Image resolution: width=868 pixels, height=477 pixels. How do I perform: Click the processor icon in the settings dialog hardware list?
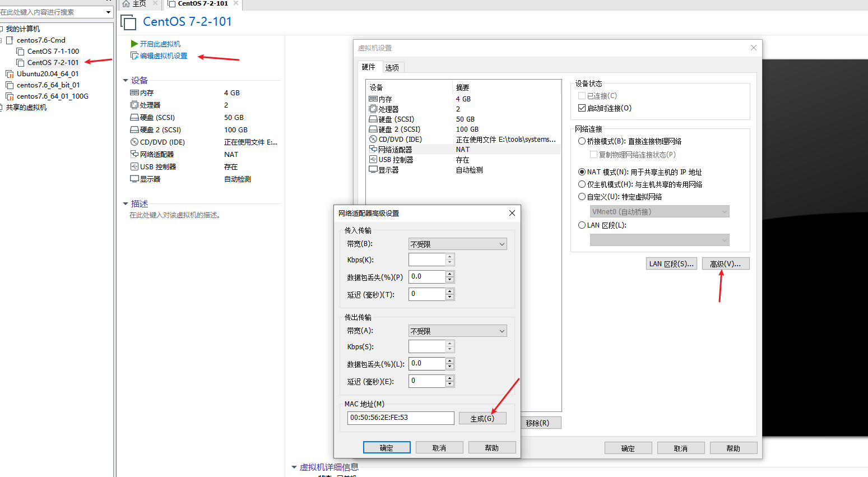point(373,109)
